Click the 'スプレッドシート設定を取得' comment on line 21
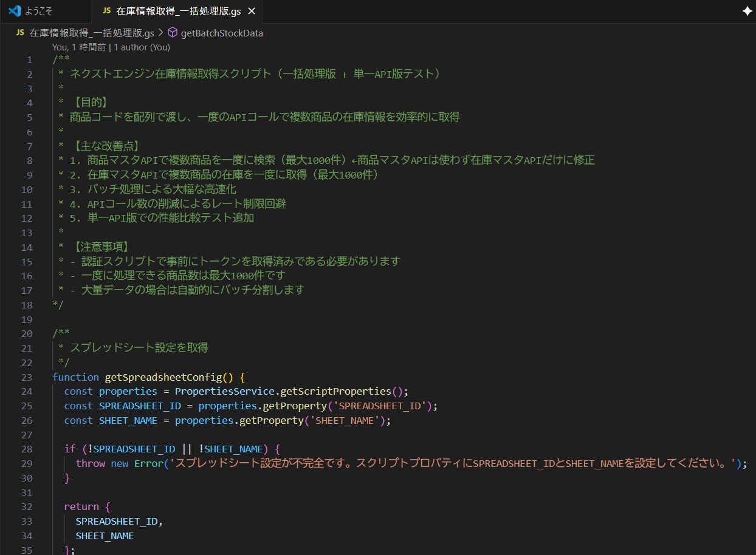The width and height of the screenshot is (756, 555). [139, 348]
